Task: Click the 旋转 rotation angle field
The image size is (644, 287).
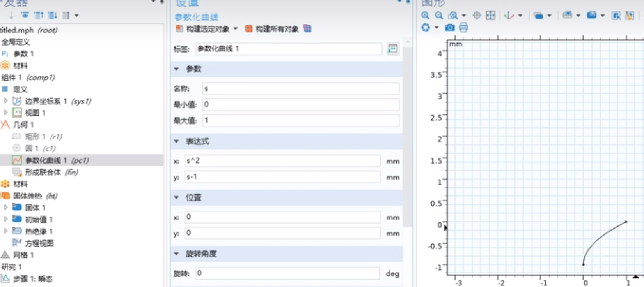Action: pyautogui.click(x=287, y=273)
